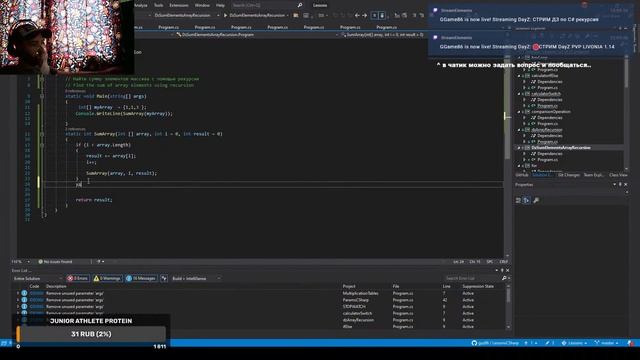Image resolution: width=640 pixels, height=360 pixels.
Task: Open class navigation dropdown above editor
Action: pos(256,35)
